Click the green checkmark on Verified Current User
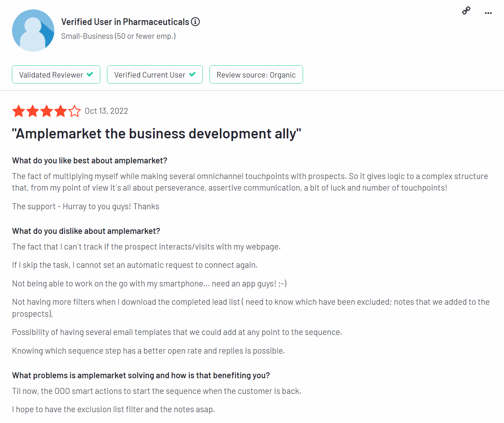 192,74
